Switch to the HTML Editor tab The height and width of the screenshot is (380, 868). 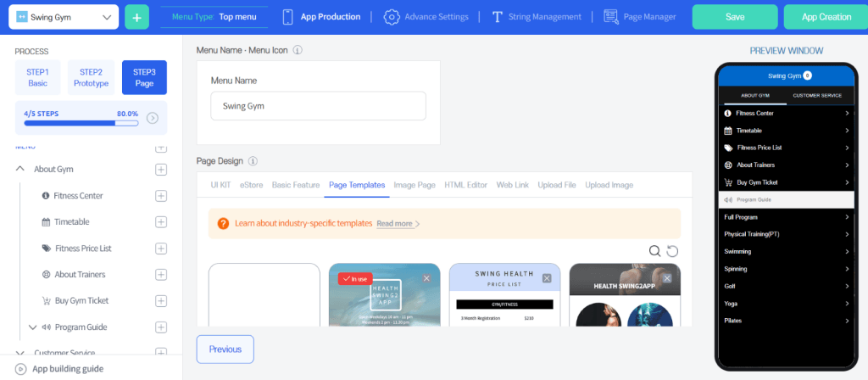tap(466, 185)
